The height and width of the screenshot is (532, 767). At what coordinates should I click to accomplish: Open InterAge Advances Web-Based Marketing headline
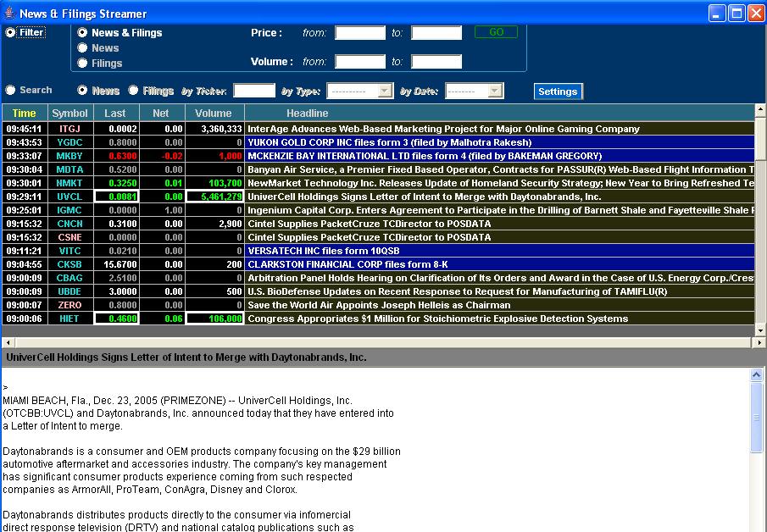coord(499,129)
